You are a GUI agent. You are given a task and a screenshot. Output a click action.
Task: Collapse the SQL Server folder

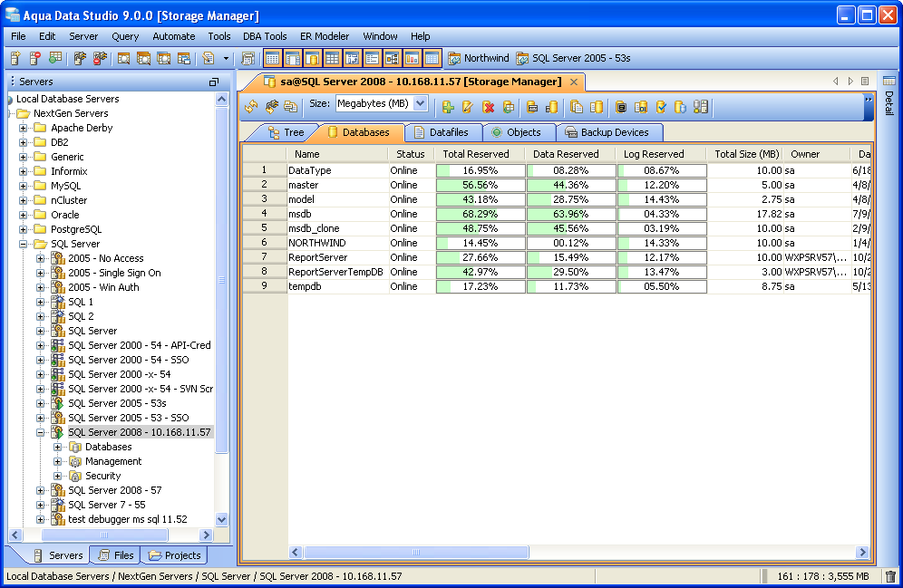point(24,244)
